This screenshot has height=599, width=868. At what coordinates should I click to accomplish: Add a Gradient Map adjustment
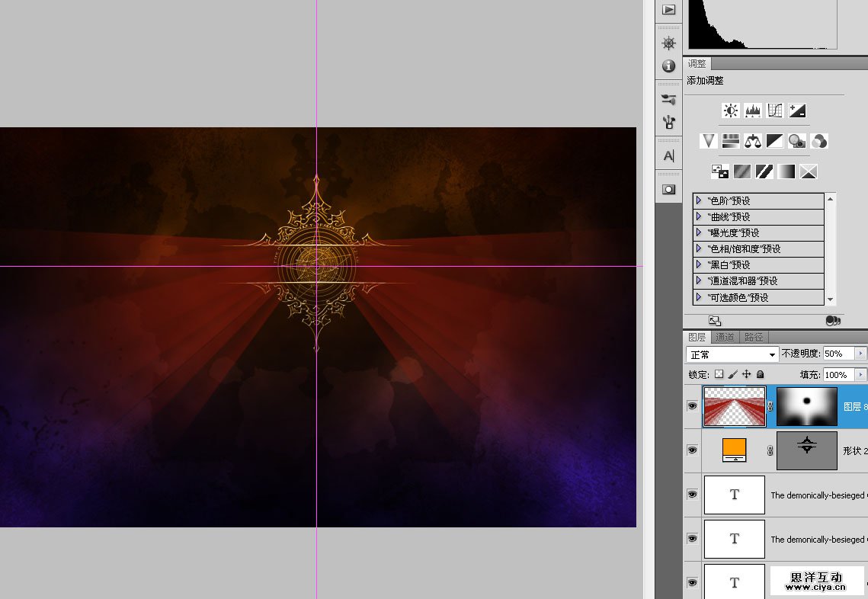point(786,171)
